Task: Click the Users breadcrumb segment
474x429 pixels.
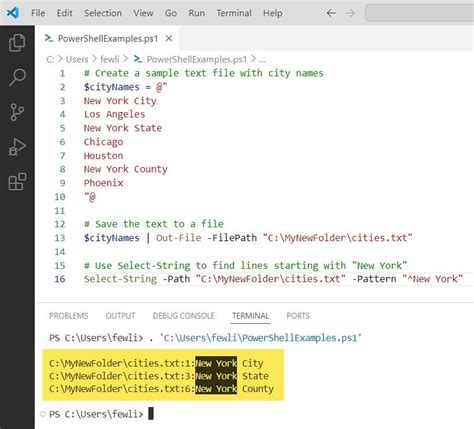Action: click(x=77, y=59)
